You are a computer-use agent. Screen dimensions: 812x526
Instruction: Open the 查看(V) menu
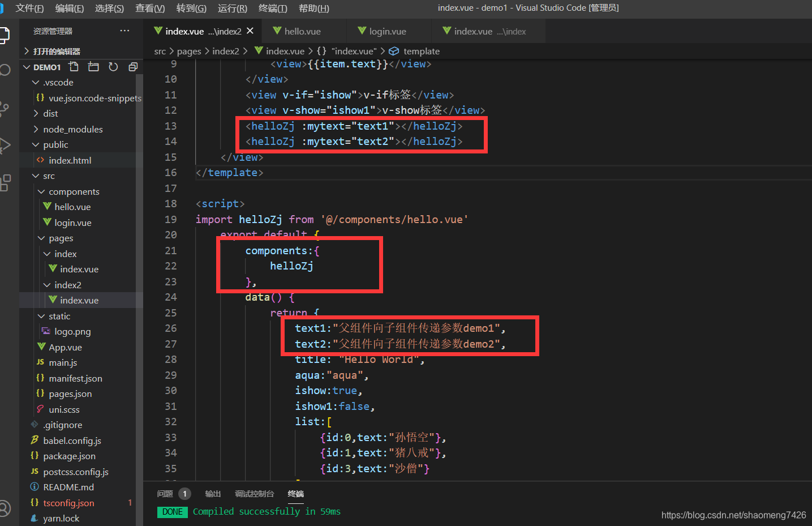point(150,8)
